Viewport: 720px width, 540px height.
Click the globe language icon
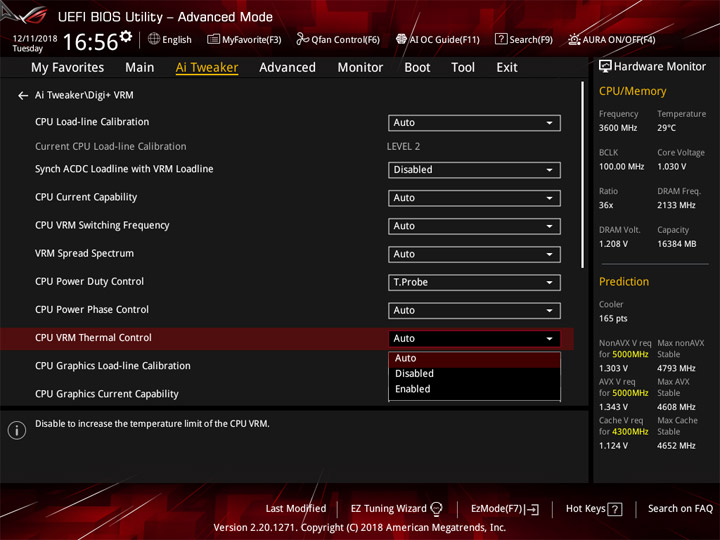click(x=154, y=39)
